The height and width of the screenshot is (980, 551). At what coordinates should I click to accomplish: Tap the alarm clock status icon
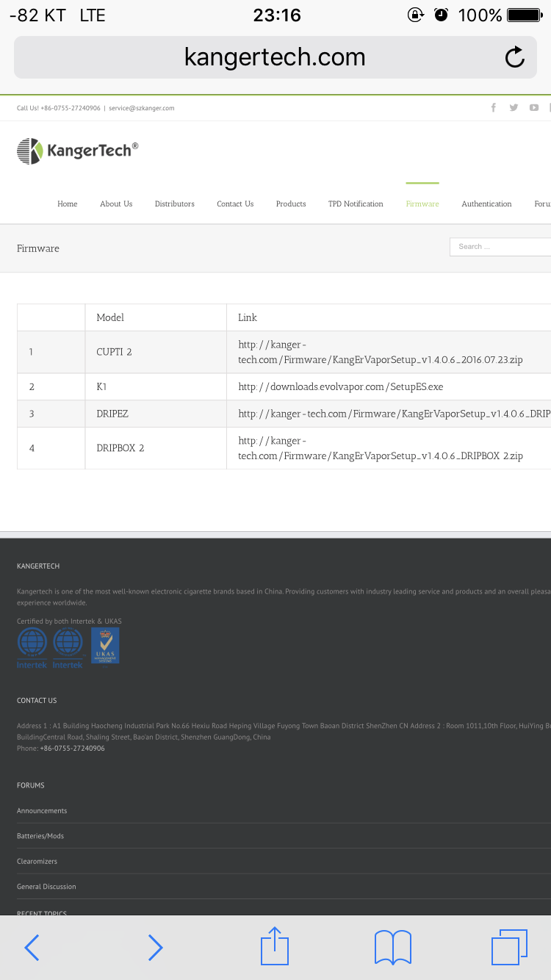coord(441,15)
